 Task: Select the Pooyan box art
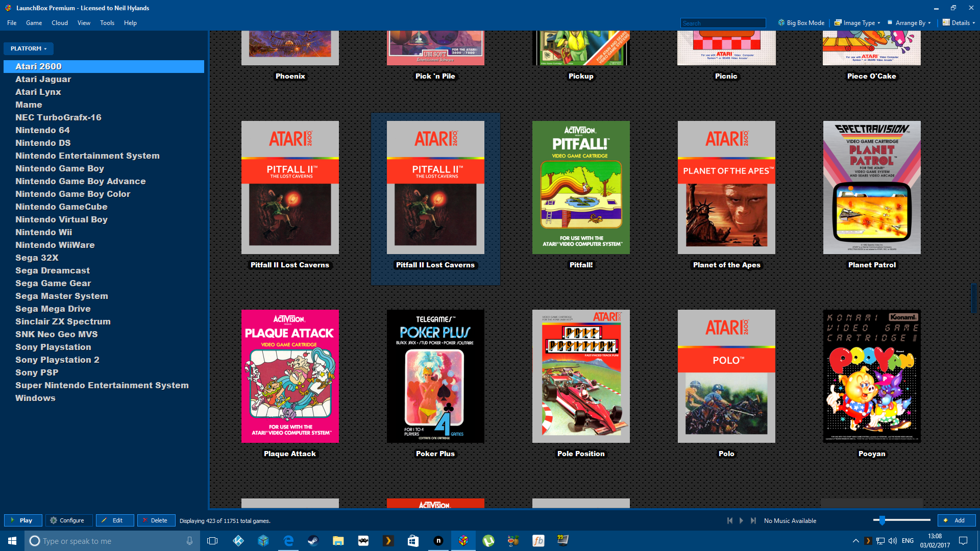[872, 376]
